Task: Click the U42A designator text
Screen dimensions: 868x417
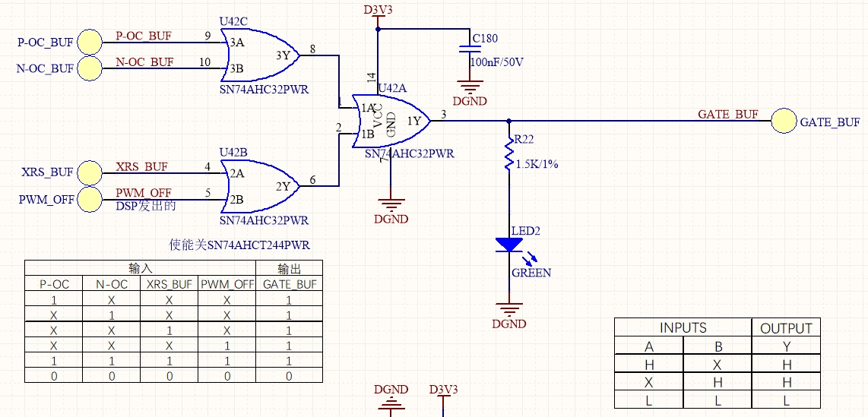Action: [x=392, y=88]
